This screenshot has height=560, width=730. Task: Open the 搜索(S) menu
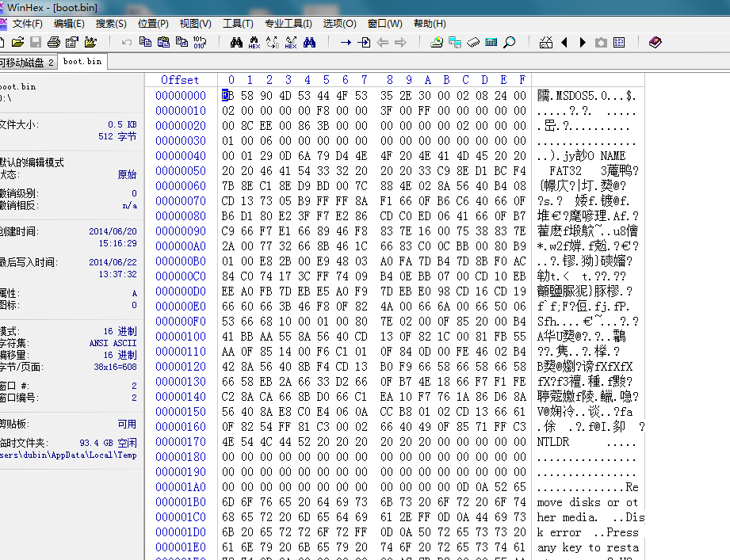pyautogui.click(x=111, y=23)
